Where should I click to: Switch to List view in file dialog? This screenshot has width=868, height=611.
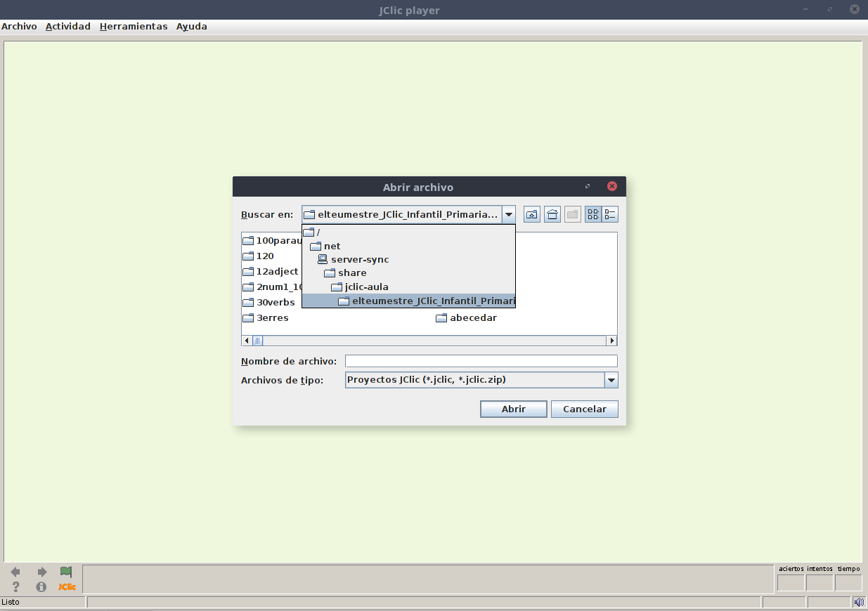pyautogui.click(x=592, y=215)
